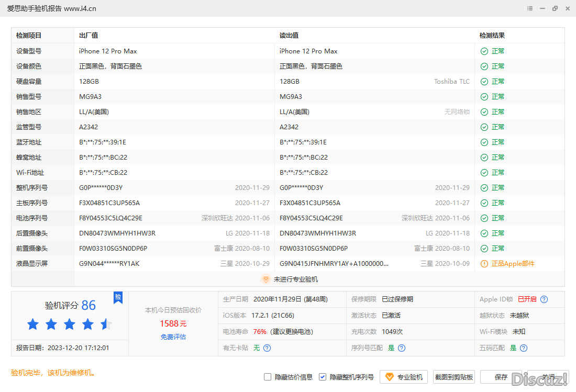Minimize the 爱思助手验机报告 window
The image size is (576, 392).
coord(542,8)
